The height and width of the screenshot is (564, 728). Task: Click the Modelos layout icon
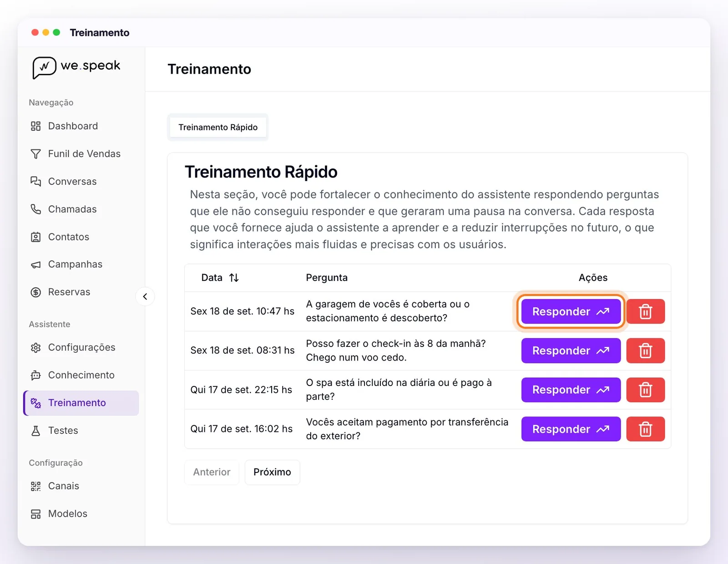tap(35, 514)
